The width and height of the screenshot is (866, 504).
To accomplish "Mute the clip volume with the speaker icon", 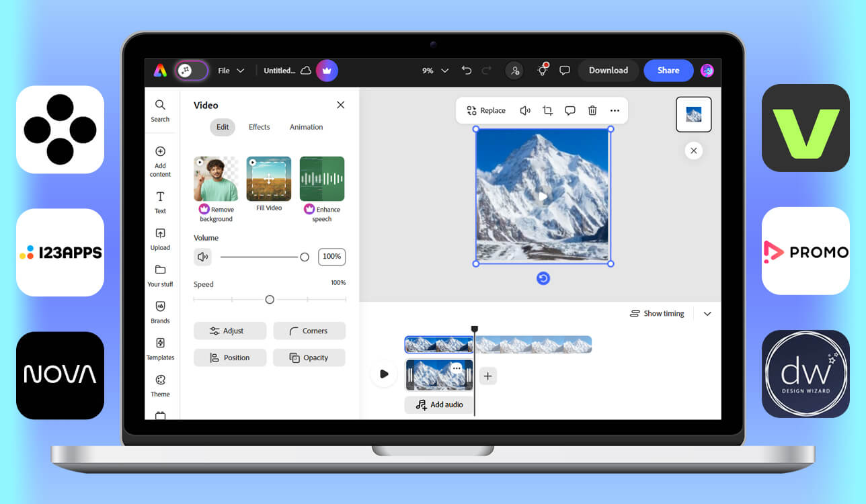I will pos(202,257).
